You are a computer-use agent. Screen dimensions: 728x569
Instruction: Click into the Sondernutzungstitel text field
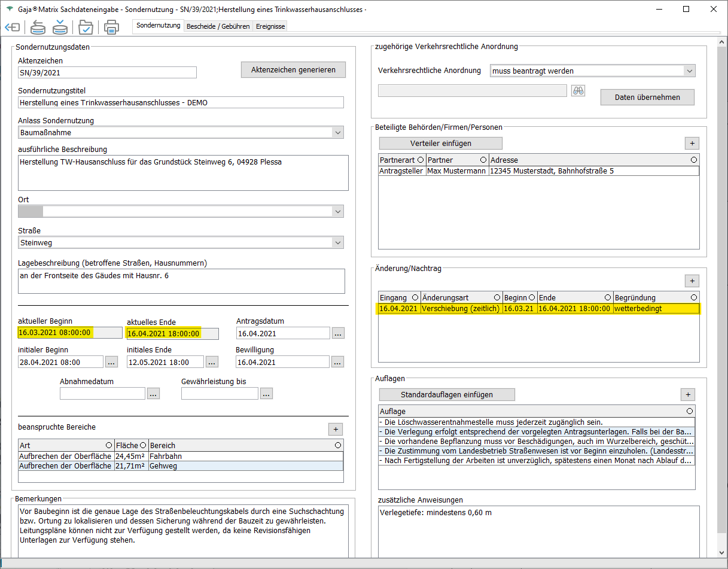181,103
